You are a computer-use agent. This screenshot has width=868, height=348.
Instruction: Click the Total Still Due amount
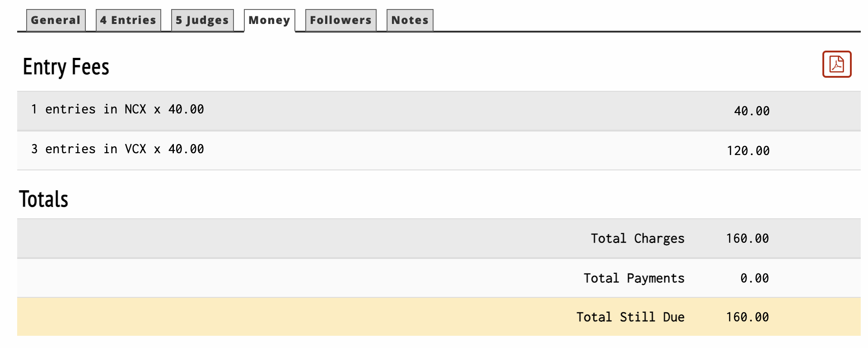pyautogui.click(x=747, y=317)
